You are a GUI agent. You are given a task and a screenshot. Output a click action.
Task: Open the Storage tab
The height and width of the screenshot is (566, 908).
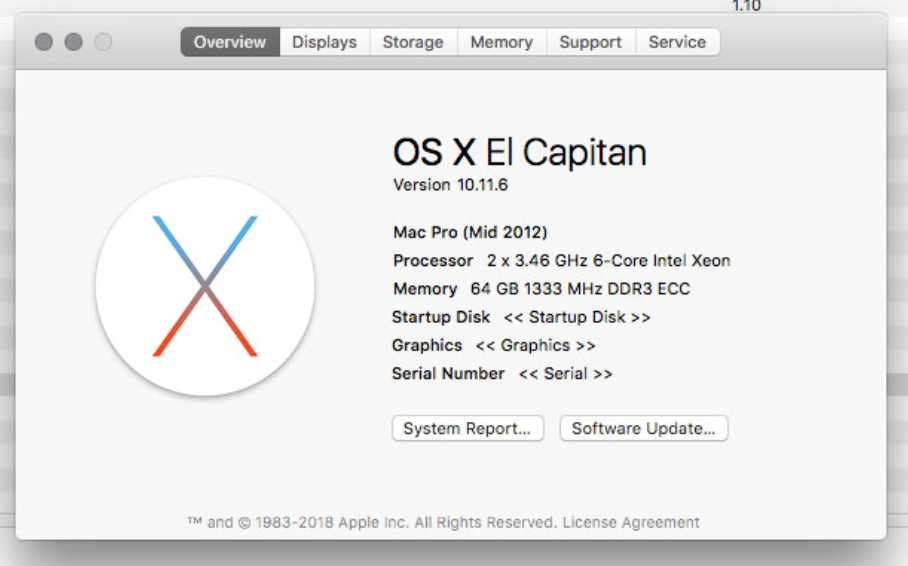(413, 42)
